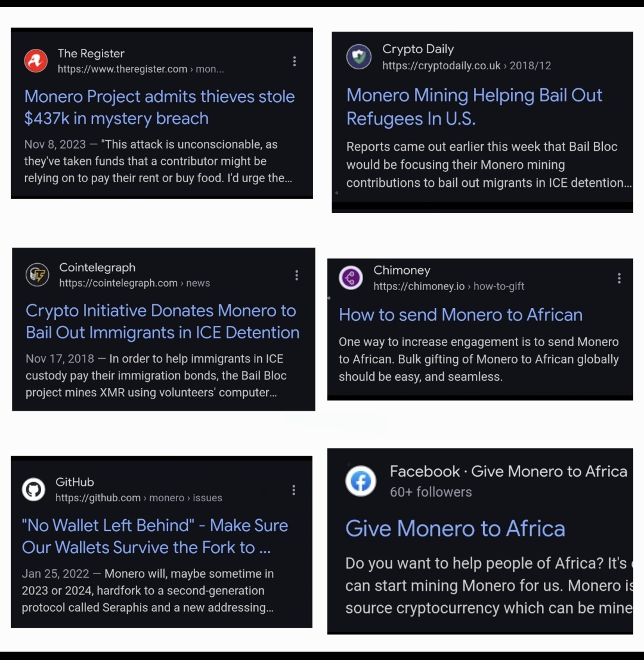
Task: Open 'Monero Project admits thieves stole $437k' headline
Action: pyautogui.click(x=159, y=107)
